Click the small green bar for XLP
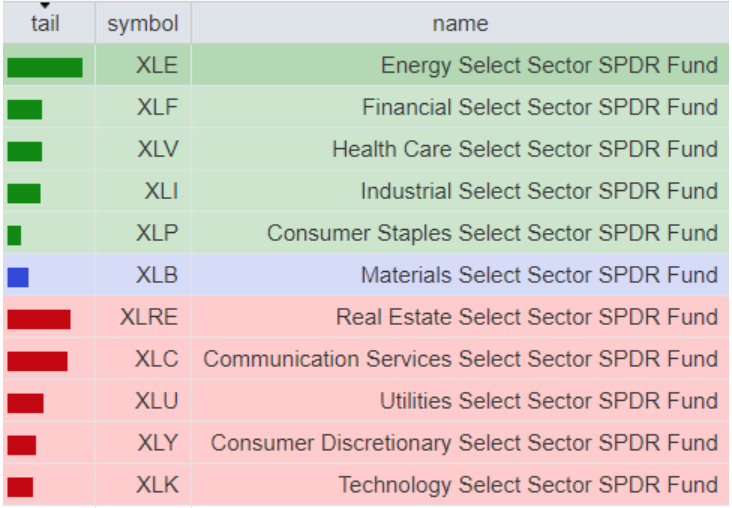The image size is (732, 508). (x=14, y=235)
